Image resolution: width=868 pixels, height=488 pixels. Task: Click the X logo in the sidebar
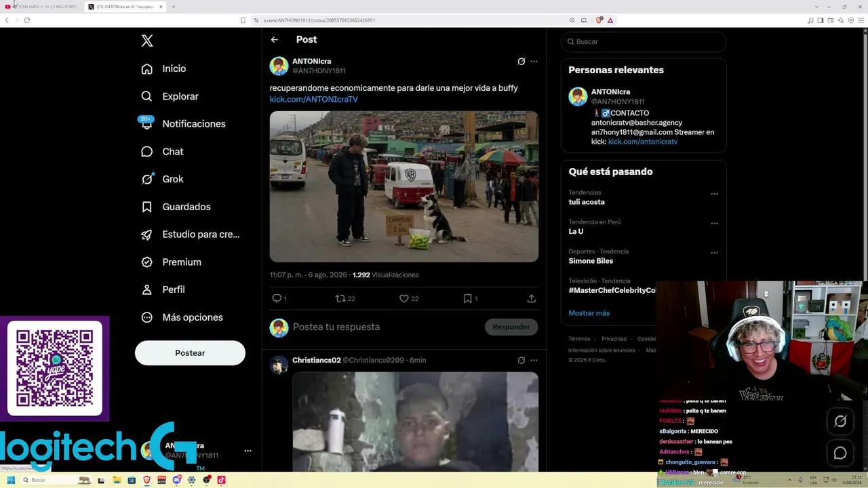[x=147, y=41]
